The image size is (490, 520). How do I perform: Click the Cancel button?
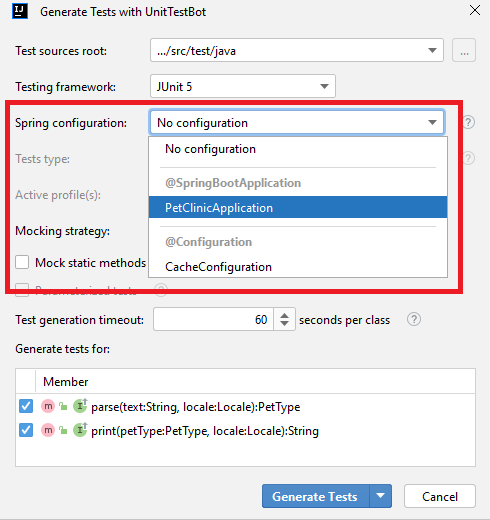(440, 496)
